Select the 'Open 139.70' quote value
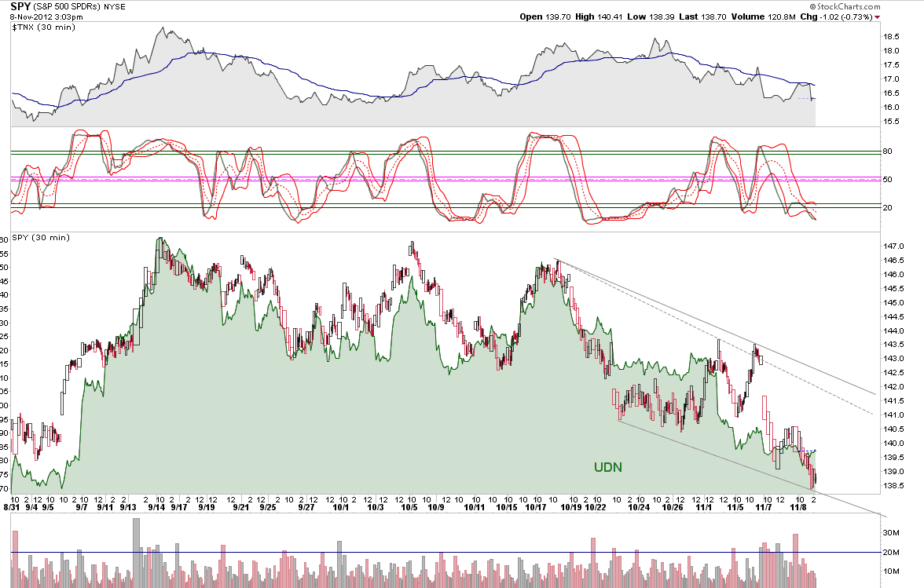 click(x=545, y=17)
